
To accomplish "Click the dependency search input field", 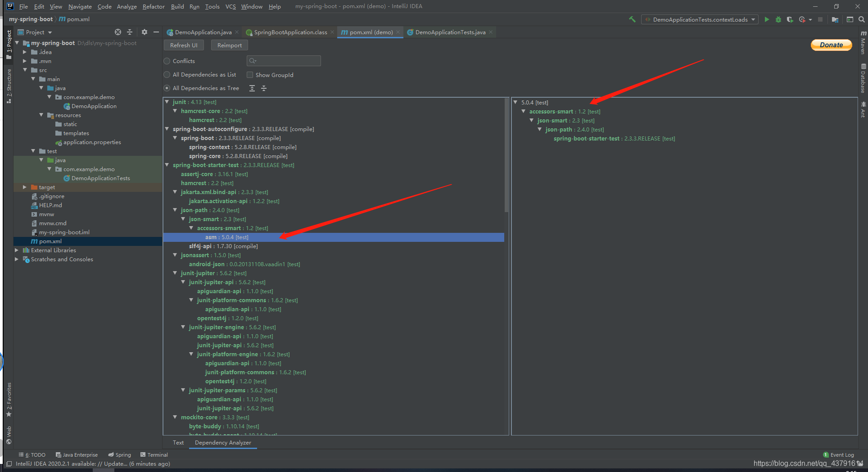I will tap(284, 61).
